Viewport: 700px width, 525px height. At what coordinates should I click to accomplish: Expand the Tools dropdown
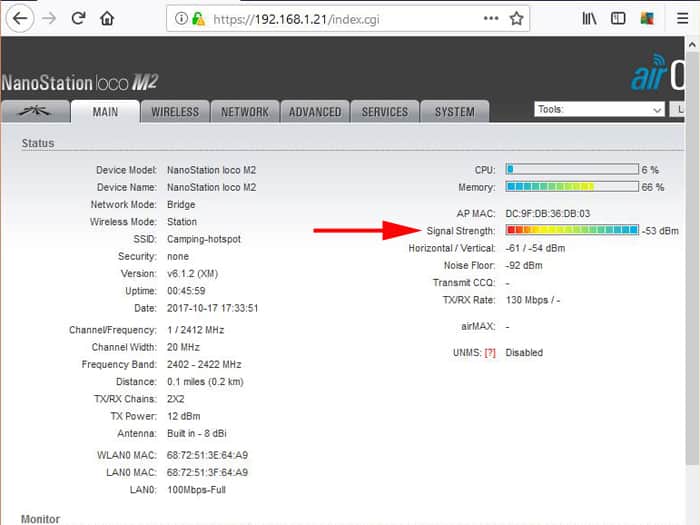coord(599,109)
